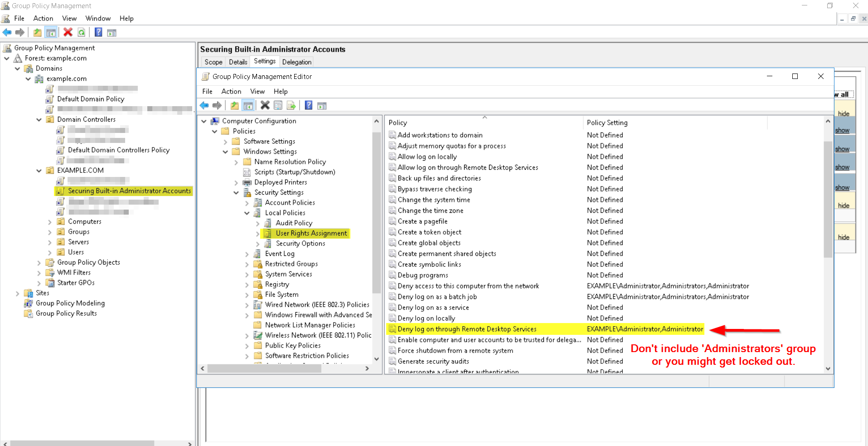Click Up One Level folder icon in main toolbar
Image resolution: width=868 pixels, height=446 pixels.
(38, 32)
